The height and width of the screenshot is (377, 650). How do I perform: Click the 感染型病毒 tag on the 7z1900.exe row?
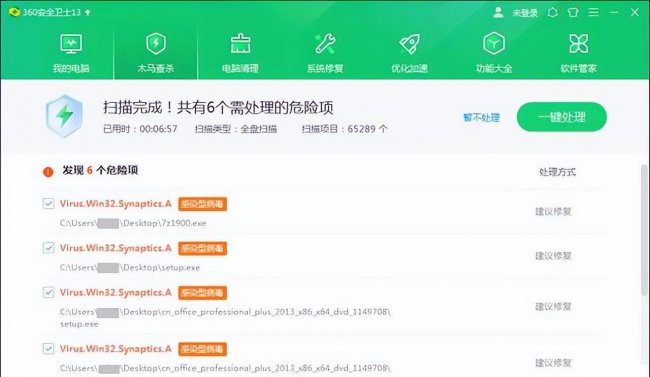pyautogui.click(x=202, y=204)
